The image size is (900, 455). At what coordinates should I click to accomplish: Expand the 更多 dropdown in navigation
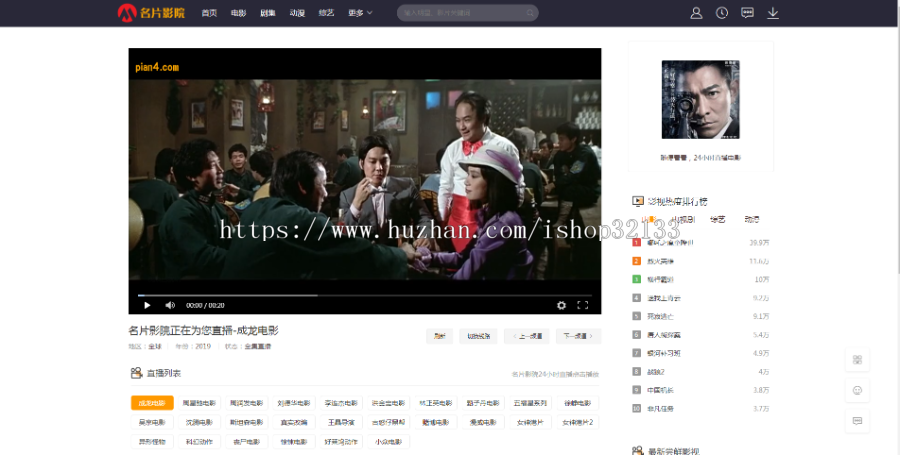point(360,13)
